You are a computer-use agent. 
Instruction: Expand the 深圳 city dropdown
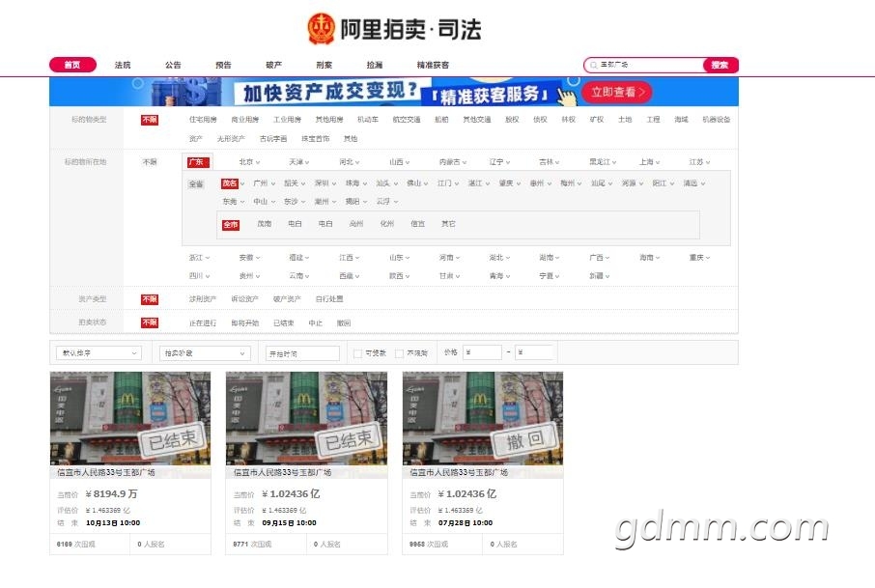pos(325,183)
